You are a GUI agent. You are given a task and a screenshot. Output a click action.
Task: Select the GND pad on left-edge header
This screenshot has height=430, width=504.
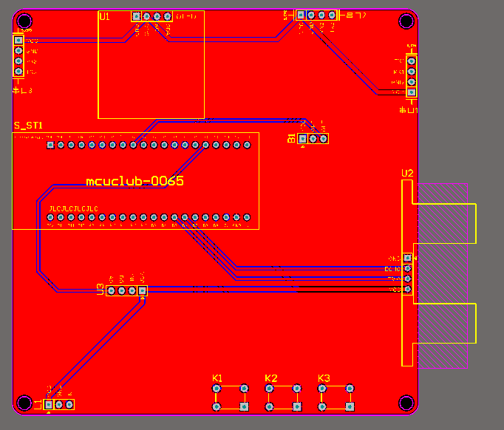18,50
